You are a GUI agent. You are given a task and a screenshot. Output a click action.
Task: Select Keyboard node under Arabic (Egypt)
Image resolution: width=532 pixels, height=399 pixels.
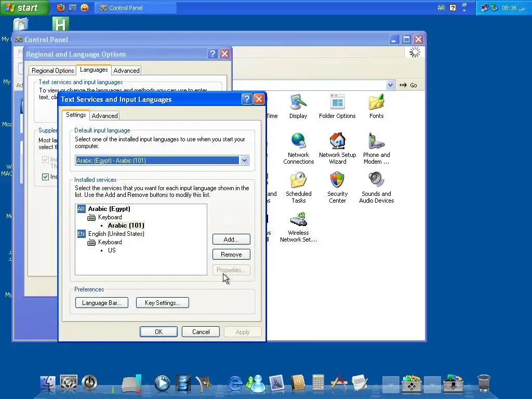point(110,217)
